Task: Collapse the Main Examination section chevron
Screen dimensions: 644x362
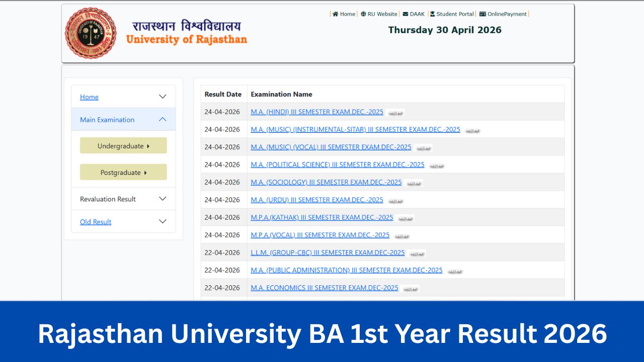Action: [163, 120]
